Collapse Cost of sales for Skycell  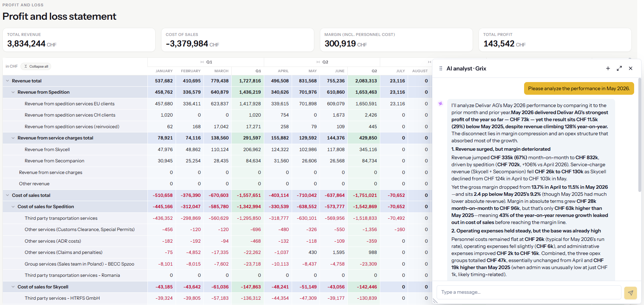click(x=13, y=287)
